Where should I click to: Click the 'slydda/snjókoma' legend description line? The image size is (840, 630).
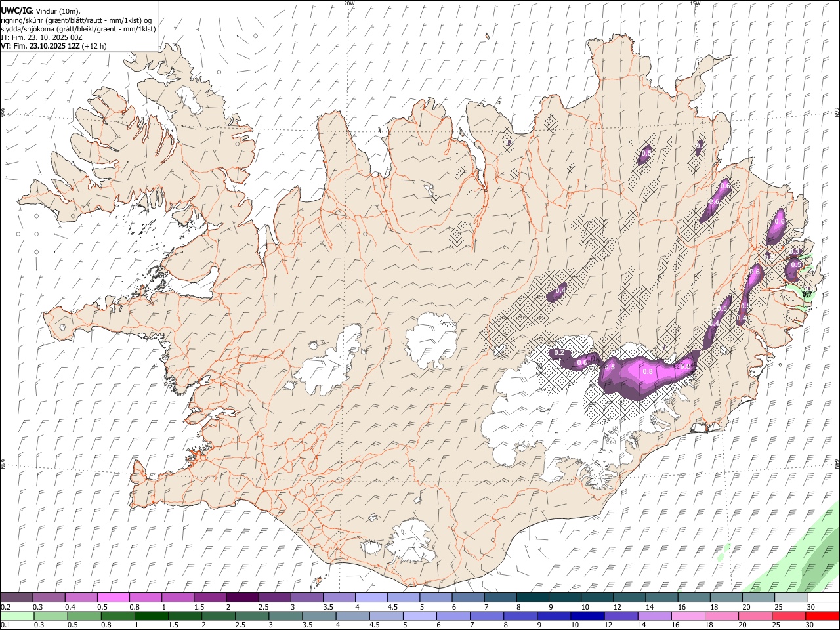coord(78,29)
